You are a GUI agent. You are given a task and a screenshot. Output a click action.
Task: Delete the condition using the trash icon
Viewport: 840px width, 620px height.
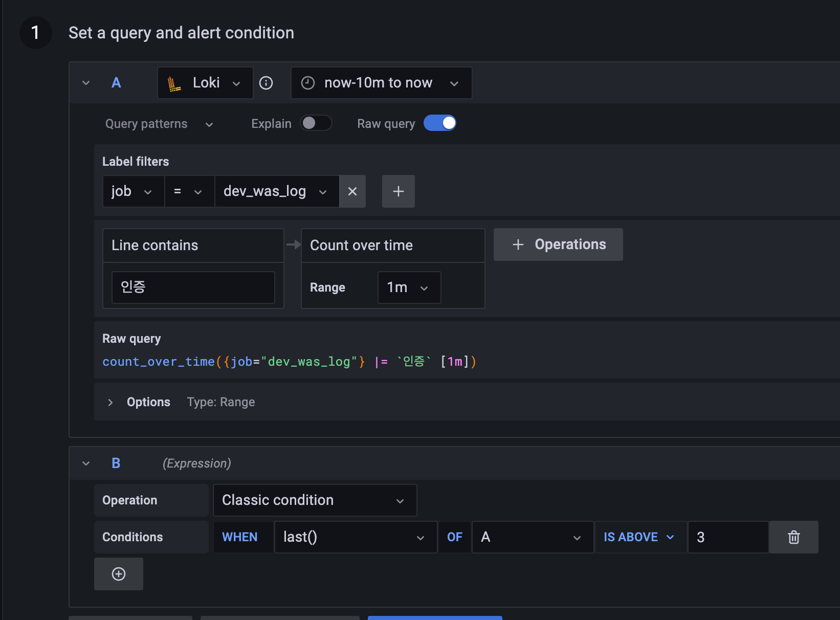[794, 537]
